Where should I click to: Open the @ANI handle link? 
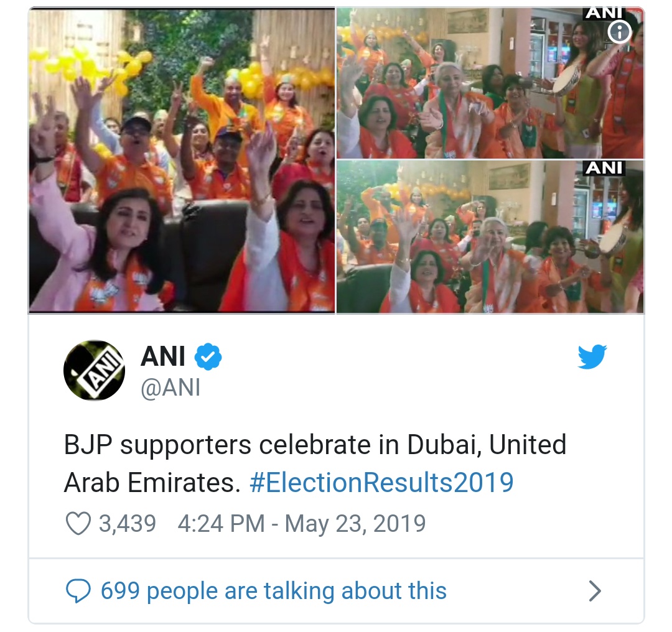coord(170,388)
